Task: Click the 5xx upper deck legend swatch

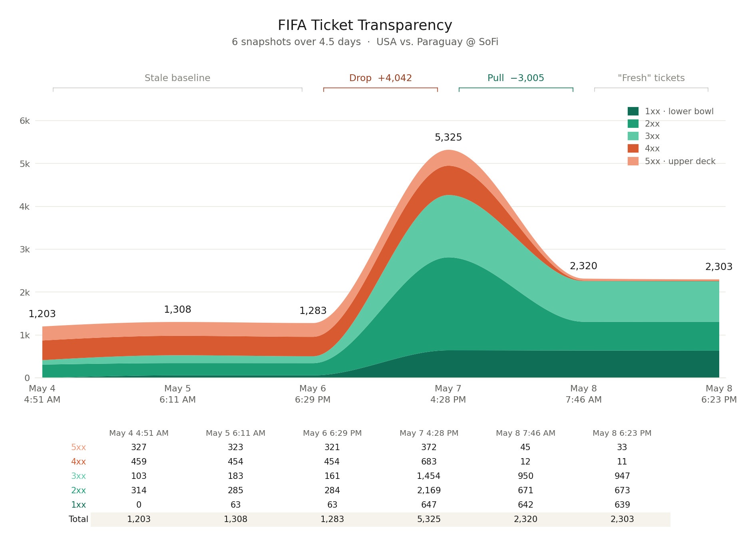Action: (x=633, y=161)
